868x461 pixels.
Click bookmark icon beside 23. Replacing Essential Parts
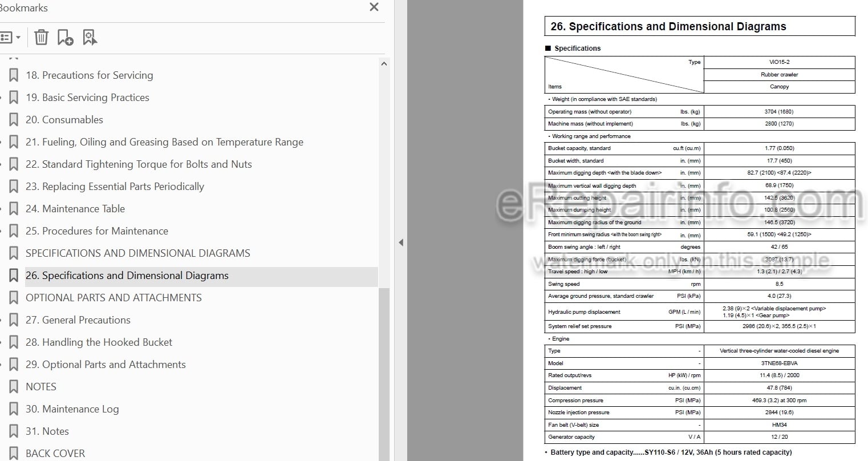pos(14,187)
